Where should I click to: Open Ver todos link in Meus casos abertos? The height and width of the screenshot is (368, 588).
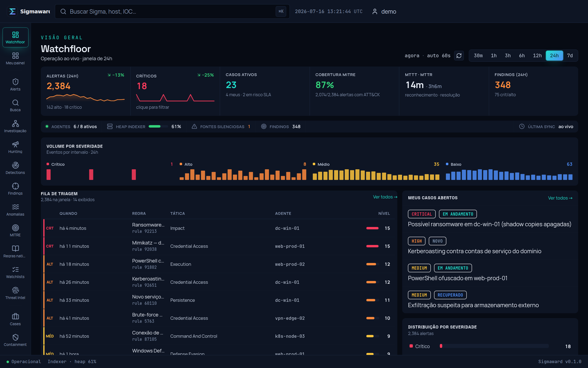pos(560,198)
